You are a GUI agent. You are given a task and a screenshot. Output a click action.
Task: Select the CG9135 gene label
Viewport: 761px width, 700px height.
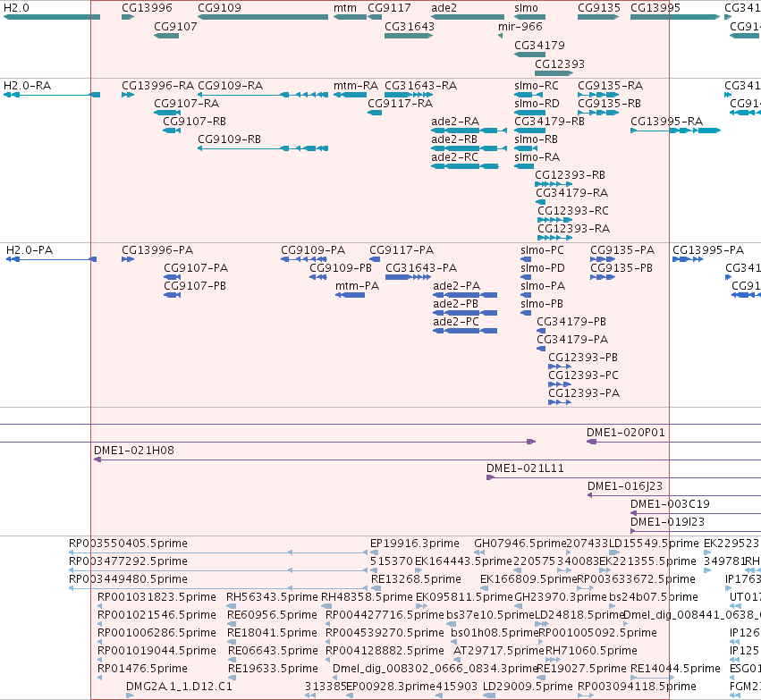(599, 8)
